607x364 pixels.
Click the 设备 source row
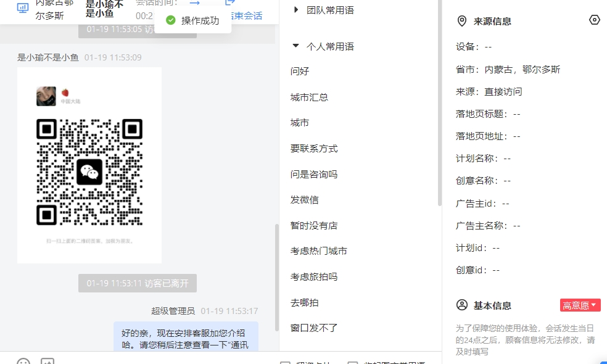click(x=473, y=47)
